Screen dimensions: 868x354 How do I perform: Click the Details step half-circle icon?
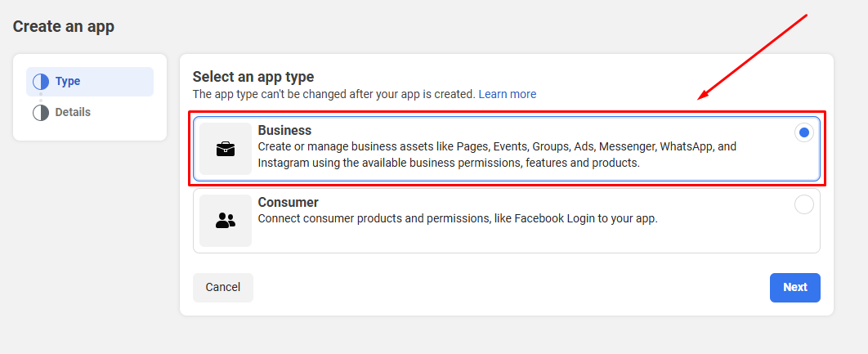click(x=41, y=113)
